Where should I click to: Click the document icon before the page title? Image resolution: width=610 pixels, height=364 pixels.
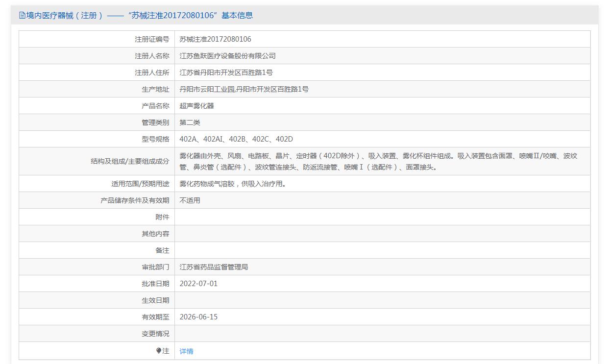click(22, 15)
